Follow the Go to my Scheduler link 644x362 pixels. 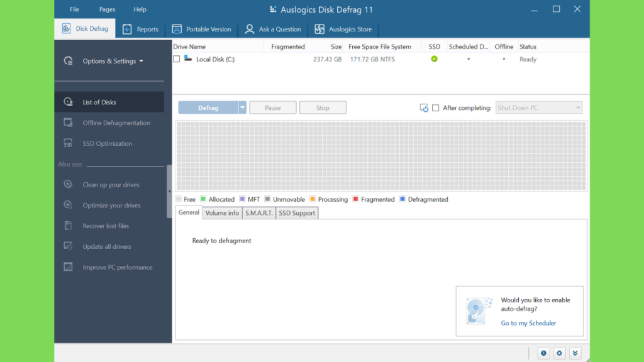pyautogui.click(x=528, y=323)
